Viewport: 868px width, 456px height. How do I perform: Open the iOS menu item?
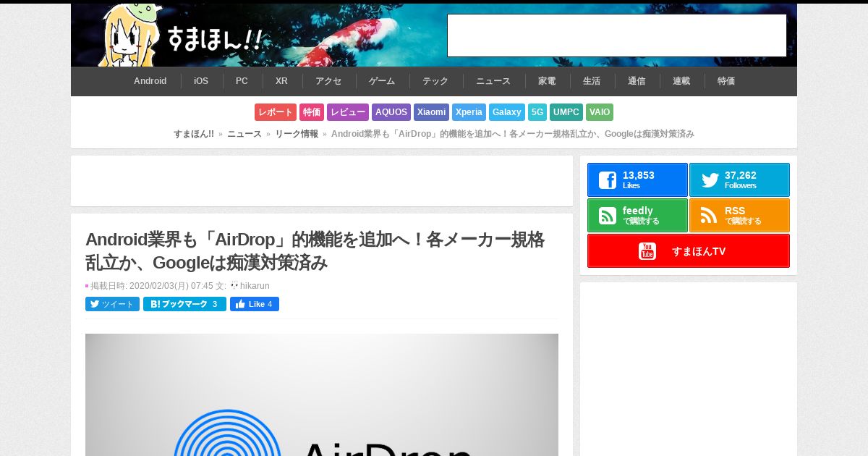point(201,81)
